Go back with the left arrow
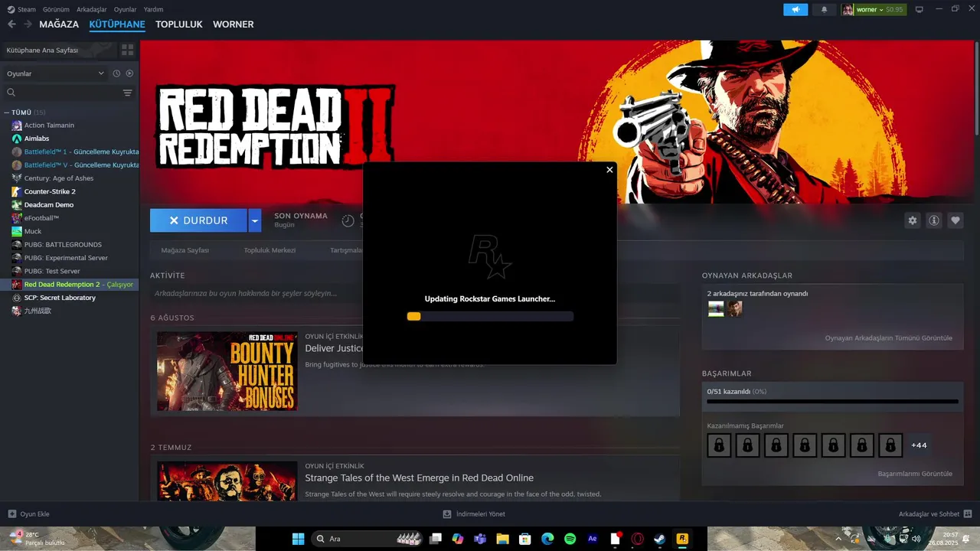 (11, 24)
